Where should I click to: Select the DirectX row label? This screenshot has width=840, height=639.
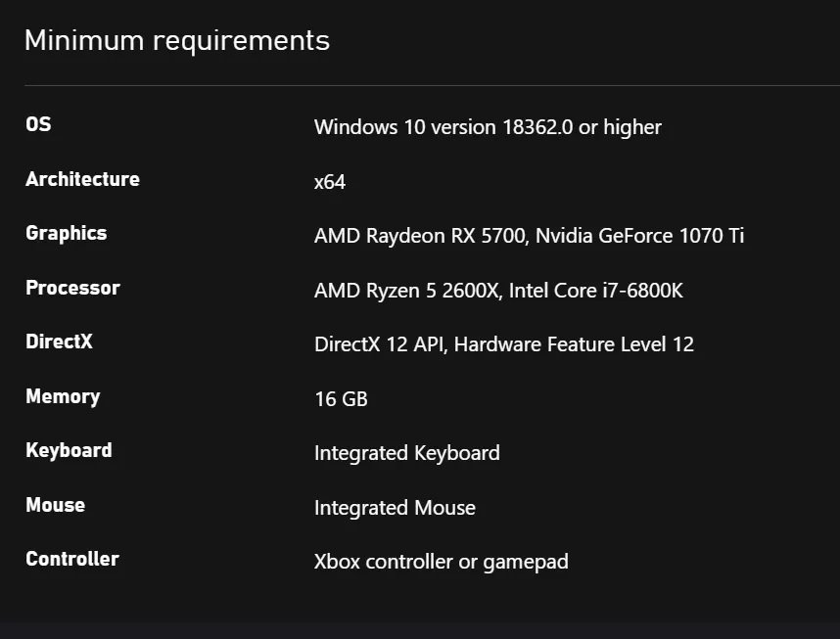59,342
